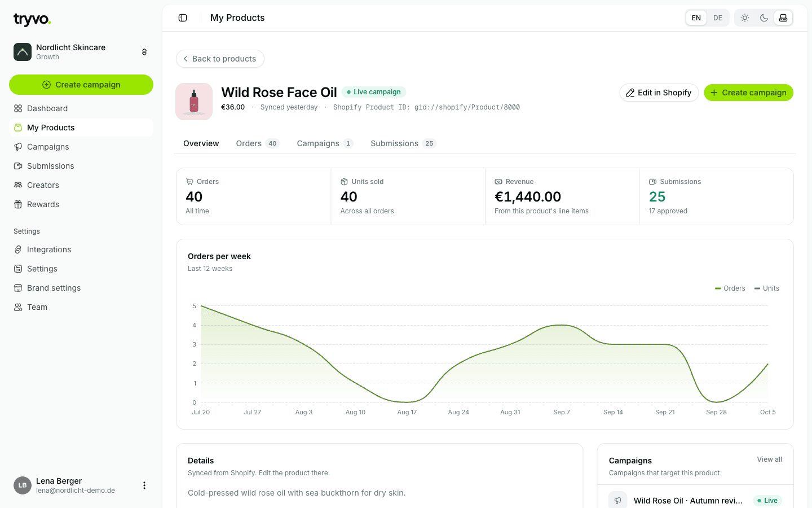Switch language to EN
Image resolution: width=812 pixels, height=508 pixels.
click(696, 18)
